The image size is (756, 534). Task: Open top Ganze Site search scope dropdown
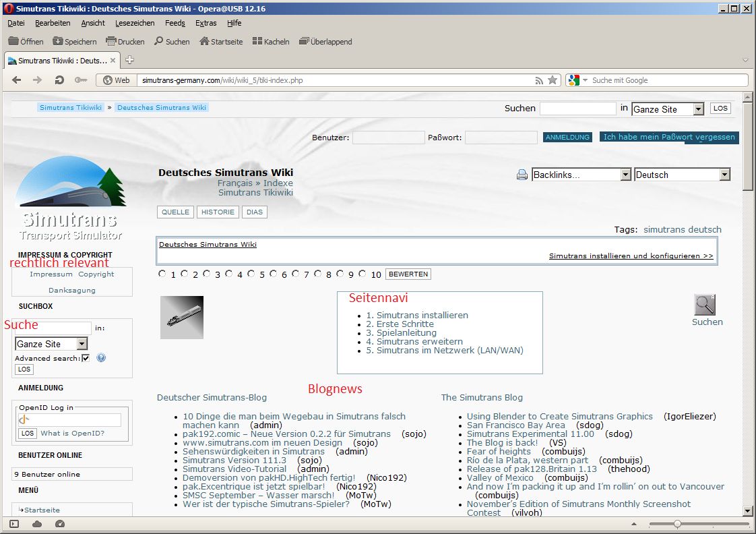pos(698,109)
